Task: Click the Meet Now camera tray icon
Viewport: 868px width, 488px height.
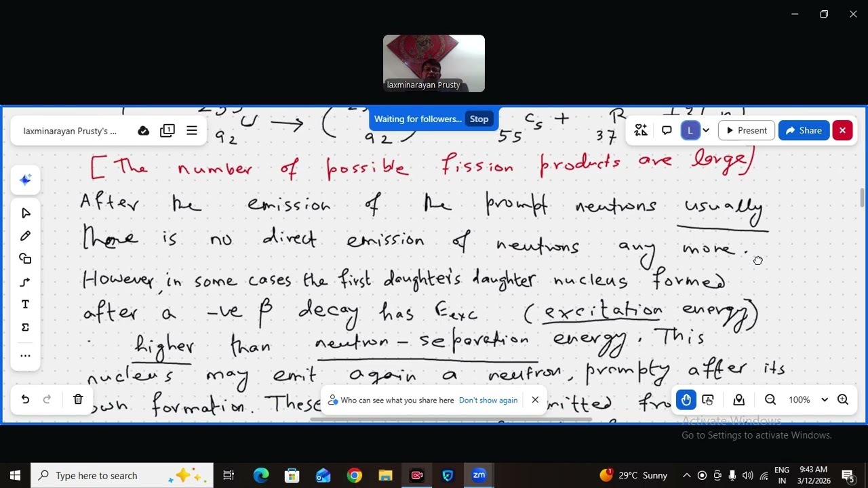Action: pos(717,476)
